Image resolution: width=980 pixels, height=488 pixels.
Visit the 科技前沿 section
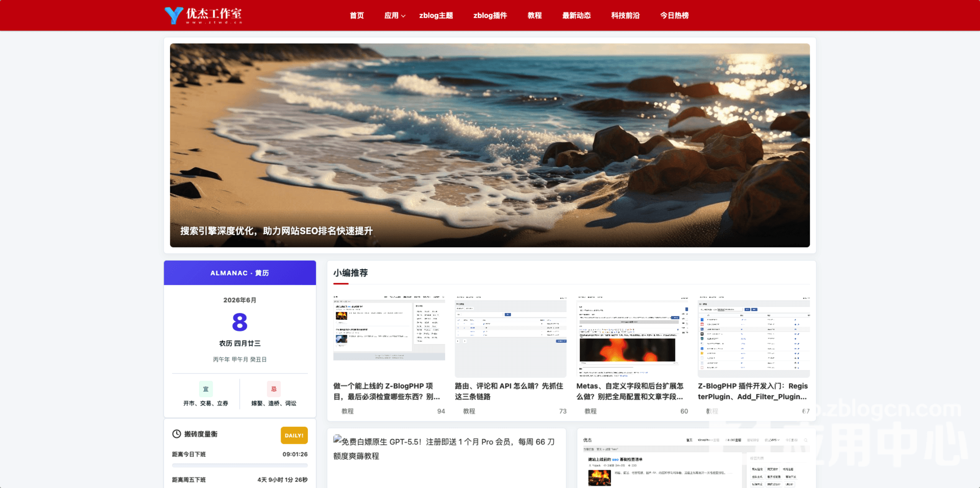(x=625, y=15)
